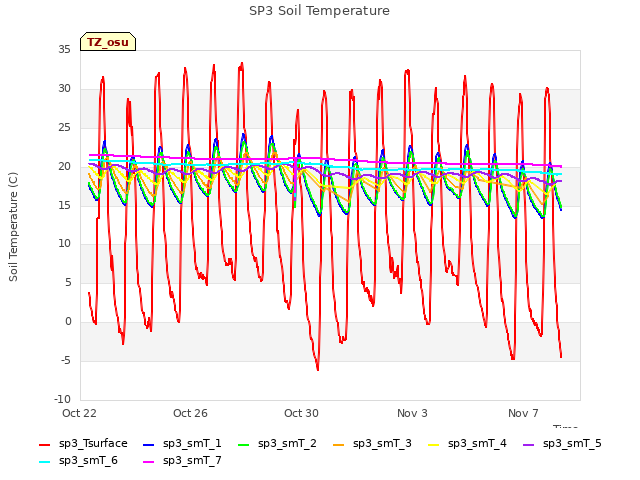Select the sp3_smT_5 legend label
Image resolution: width=640 pixels, height=480 pixels.
tap(572, 444)
